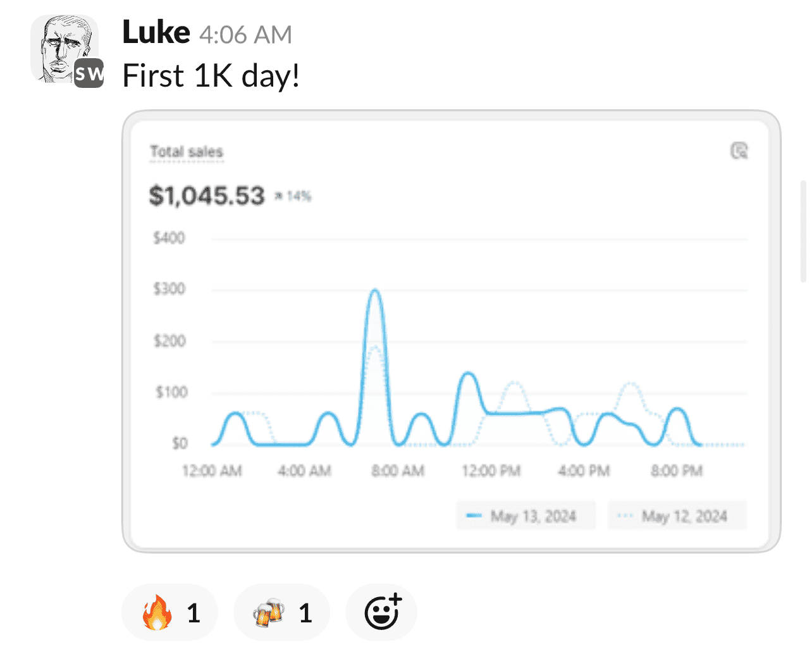Click the $400 y-axis label

click(x=169, y=238)
